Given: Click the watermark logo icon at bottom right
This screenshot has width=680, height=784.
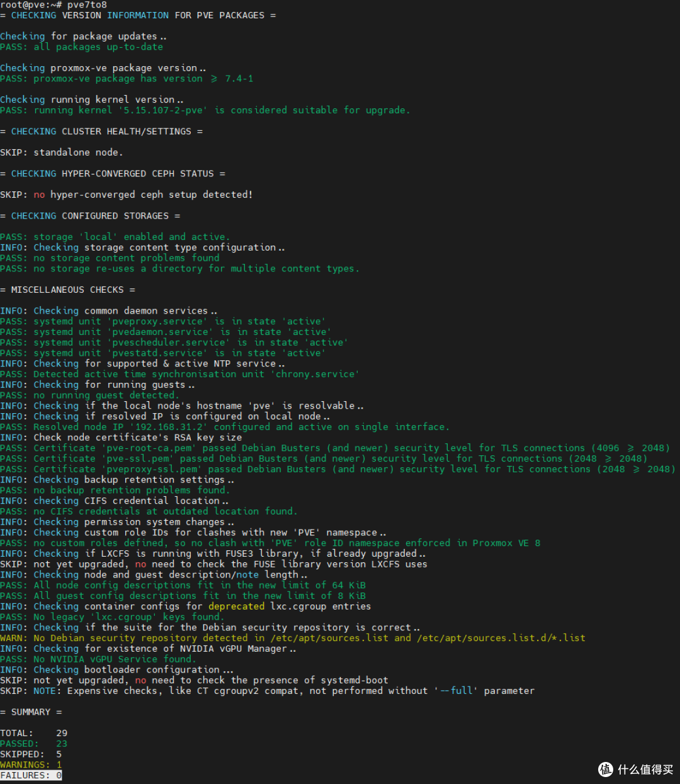Looking at the screenshot, I should coord(606,769).
